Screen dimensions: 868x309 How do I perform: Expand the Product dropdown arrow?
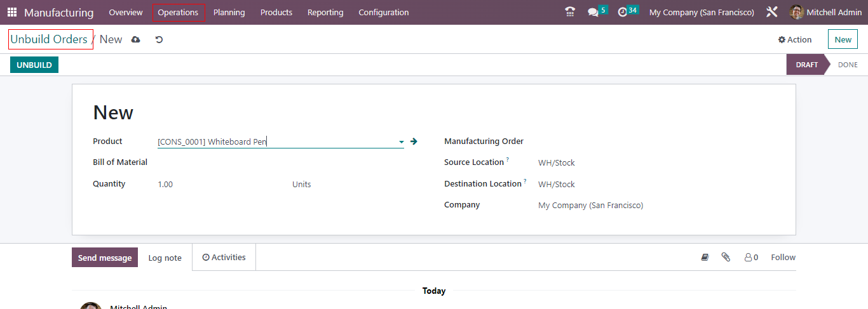coord(401,142)
